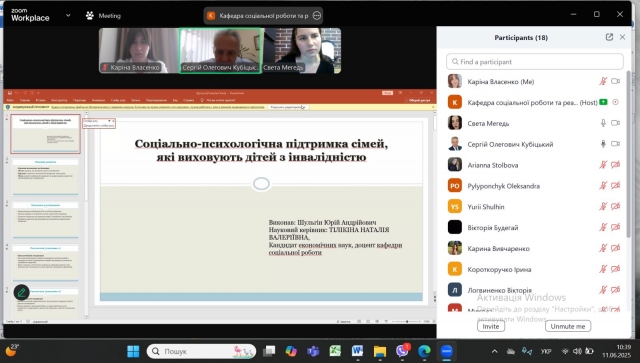This screenshot has width=640, height=363.
Task: Select slide 3 thumbnail in PowerPoint pane
Action: point(45,220)
